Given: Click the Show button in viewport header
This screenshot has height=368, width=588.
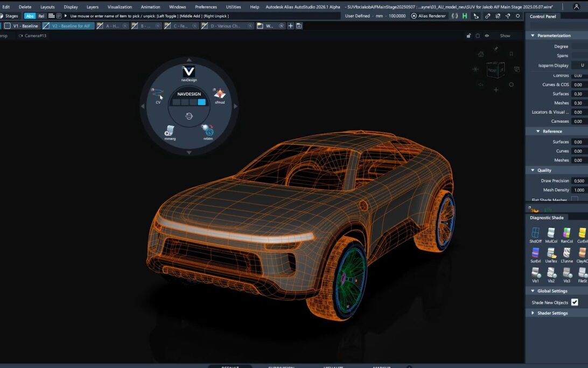Looking at the screenshot, I should coord(505,36).
